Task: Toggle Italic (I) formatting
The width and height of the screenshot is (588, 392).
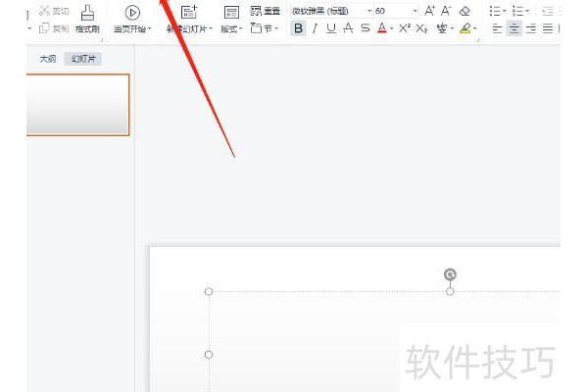Action: (315, 28)
